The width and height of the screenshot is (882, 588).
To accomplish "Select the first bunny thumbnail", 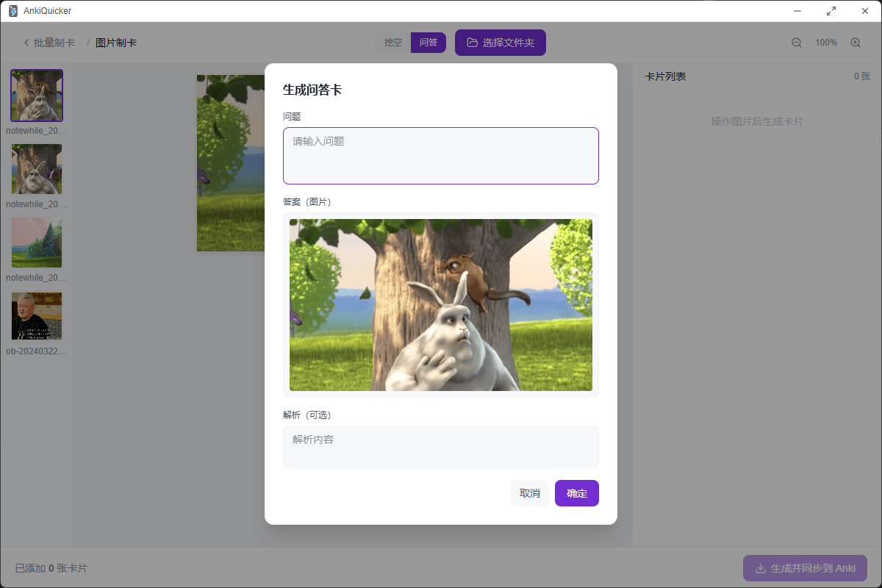I will [37, 96].
